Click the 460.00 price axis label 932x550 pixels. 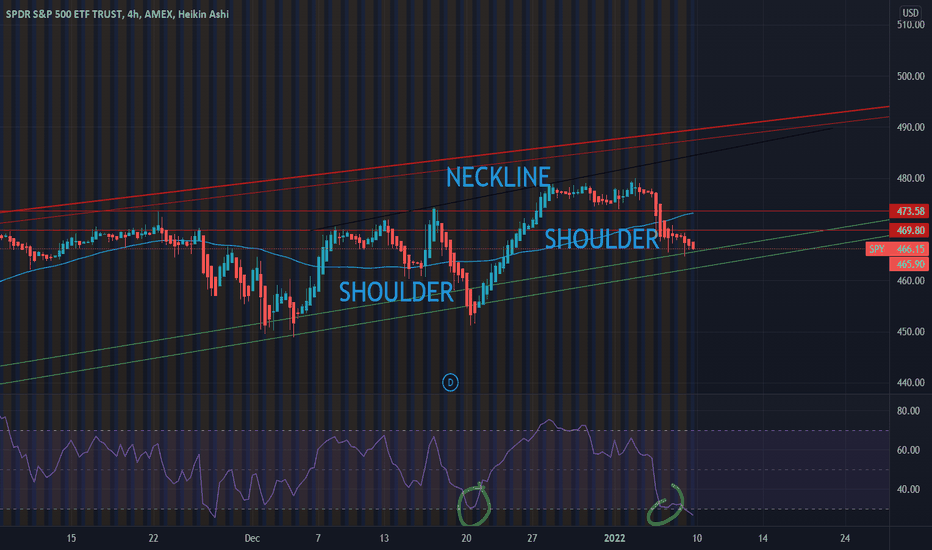[910, 281]
